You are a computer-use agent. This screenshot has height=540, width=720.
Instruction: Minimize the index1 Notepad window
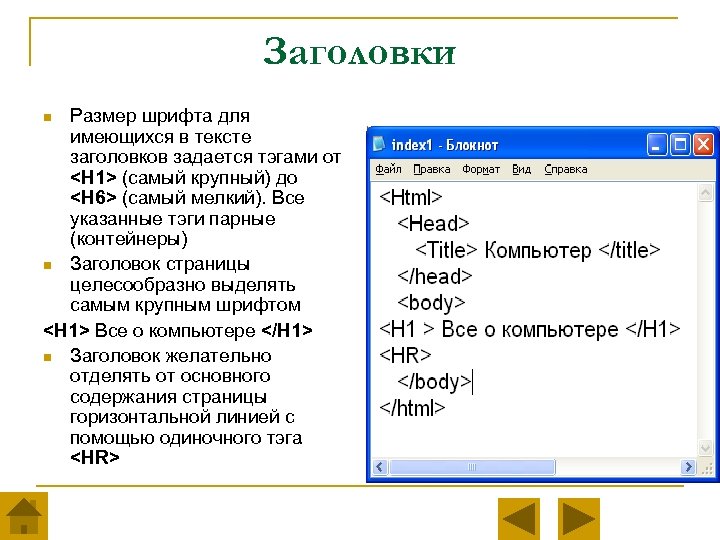[657, 145]
